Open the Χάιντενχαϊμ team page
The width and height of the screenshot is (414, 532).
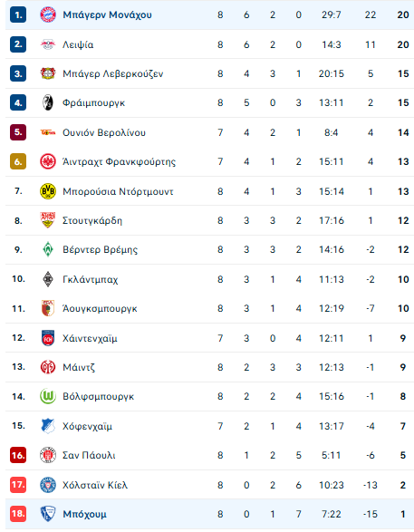click(x=90, y=338)
